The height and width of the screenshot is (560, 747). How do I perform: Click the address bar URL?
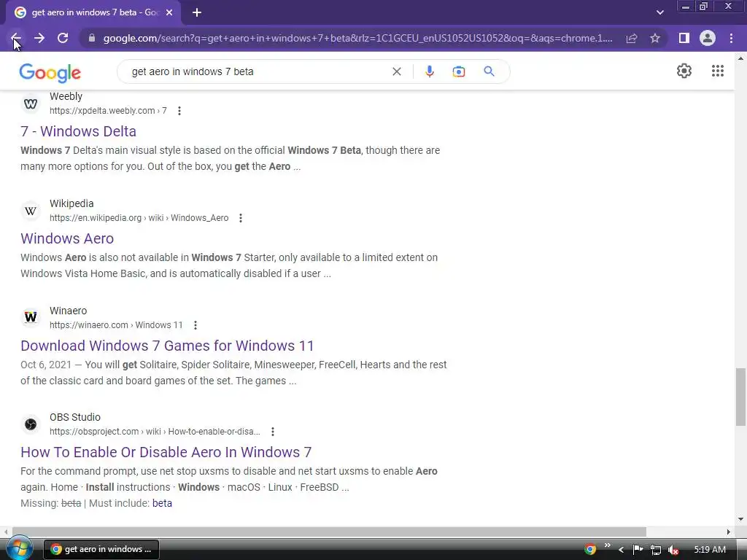tap(357, 38)
